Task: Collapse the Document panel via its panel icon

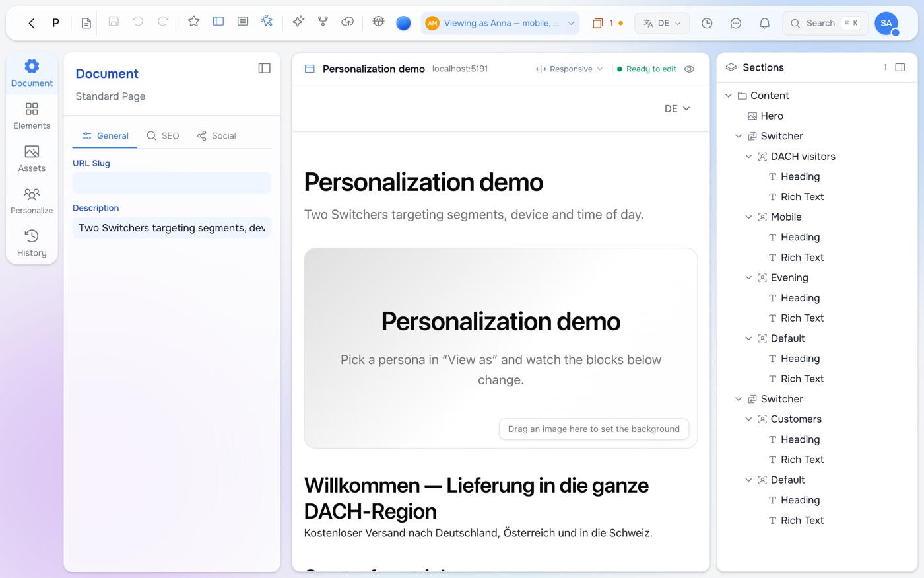Action: tap(264, 68)
